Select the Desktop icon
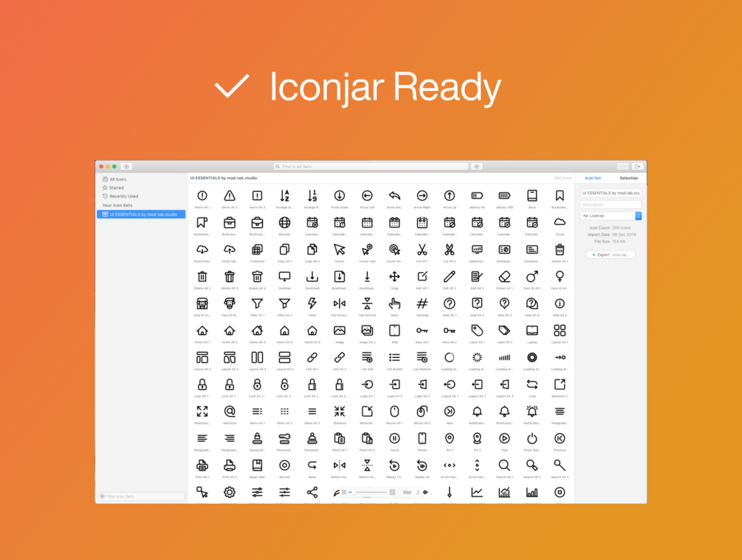The width and height of the screenshot is (742, 560). coord(284,277)
